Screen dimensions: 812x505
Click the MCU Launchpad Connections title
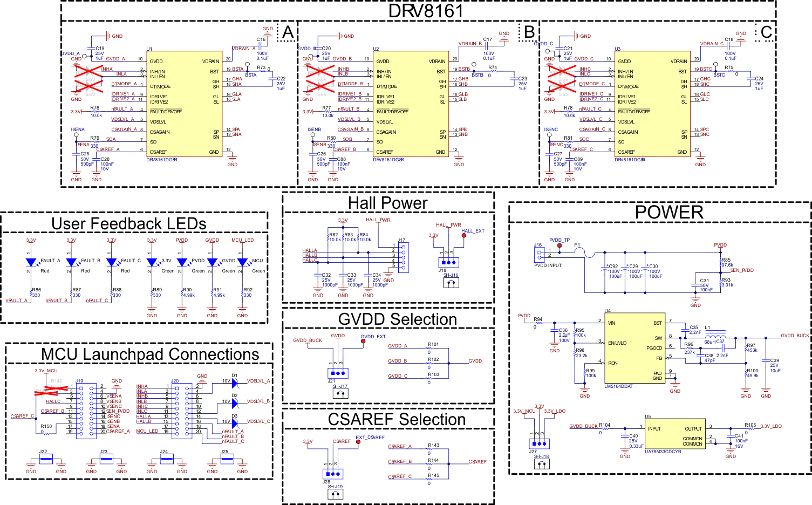click(x=150, y=354)
